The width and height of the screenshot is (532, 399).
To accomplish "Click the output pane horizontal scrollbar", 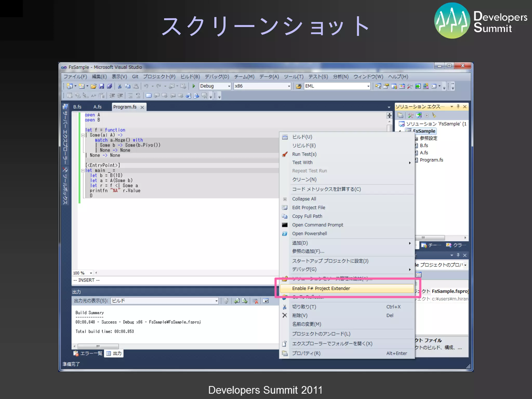I will point(98,346).
